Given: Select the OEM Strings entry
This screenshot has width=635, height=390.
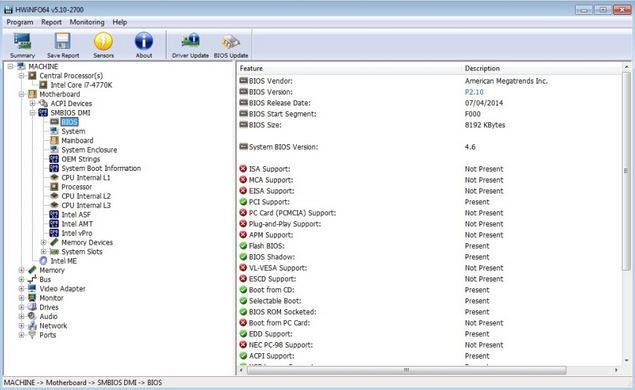Looking at the screenshot, I should coord(81,159).
